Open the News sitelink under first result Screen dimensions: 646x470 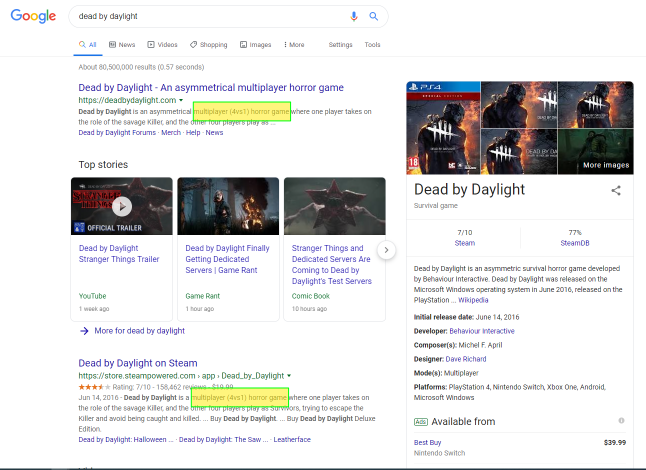(x=214, y=133)
